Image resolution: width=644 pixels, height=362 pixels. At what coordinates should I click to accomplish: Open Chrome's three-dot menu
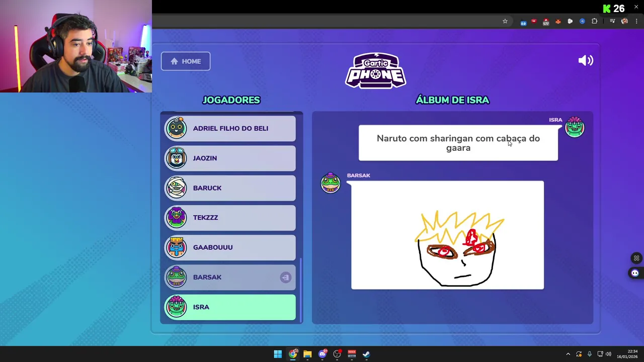click(x=636, y=21)
